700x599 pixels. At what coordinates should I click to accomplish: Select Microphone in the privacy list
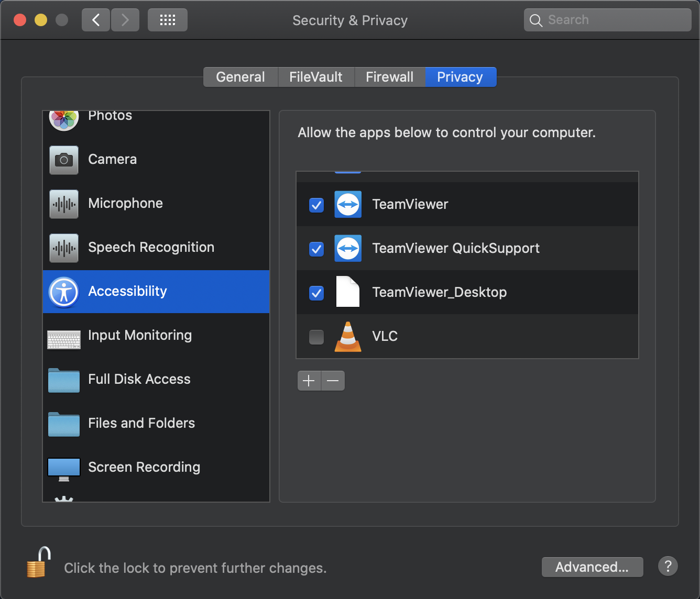(x=156, y=204)
